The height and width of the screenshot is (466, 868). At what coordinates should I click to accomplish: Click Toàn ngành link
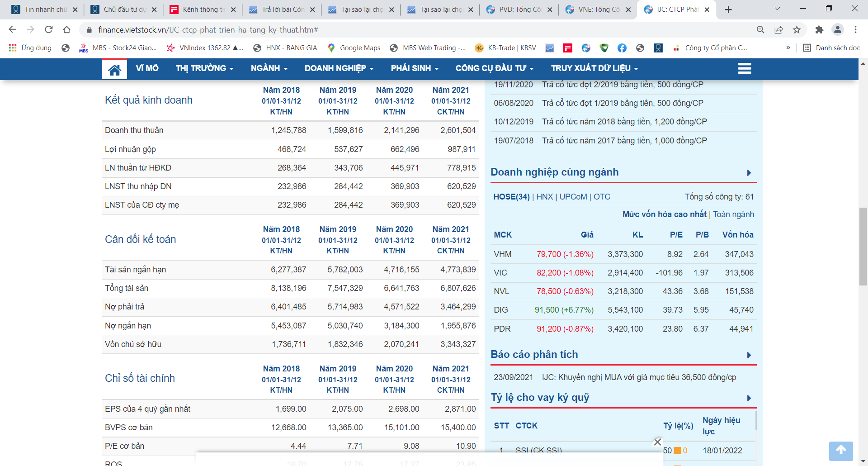733,214
